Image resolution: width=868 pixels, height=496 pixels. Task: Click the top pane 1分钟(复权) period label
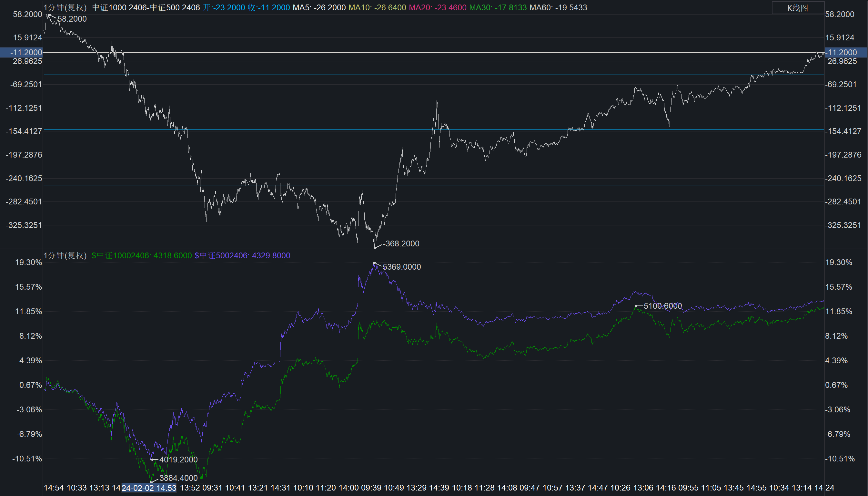(x=65, y=7)
